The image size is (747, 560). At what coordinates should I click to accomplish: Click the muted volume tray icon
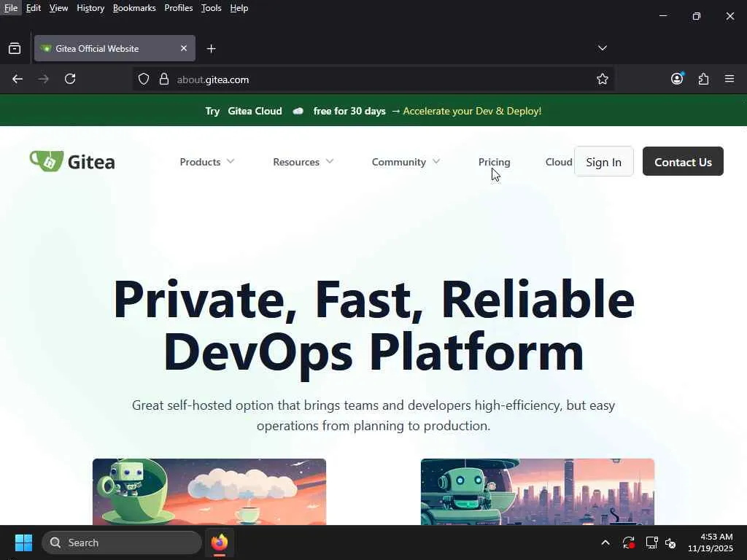tap(670, 542)
